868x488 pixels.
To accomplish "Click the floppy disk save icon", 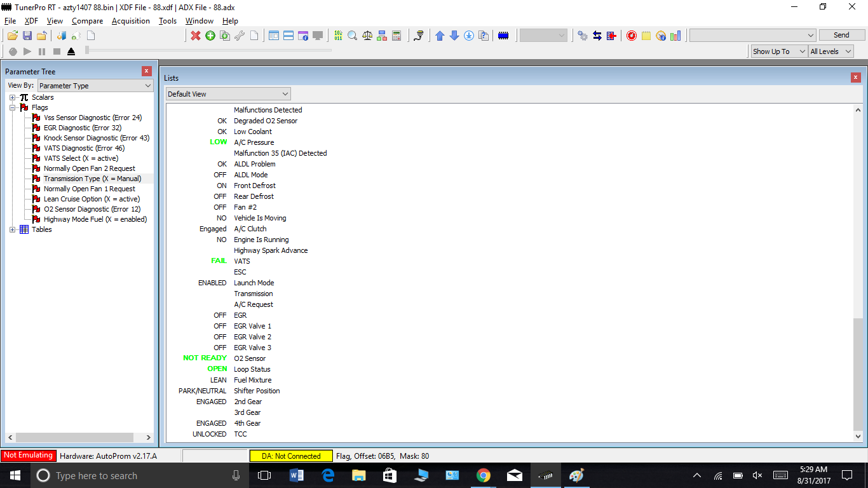I will tap(27, 36).
